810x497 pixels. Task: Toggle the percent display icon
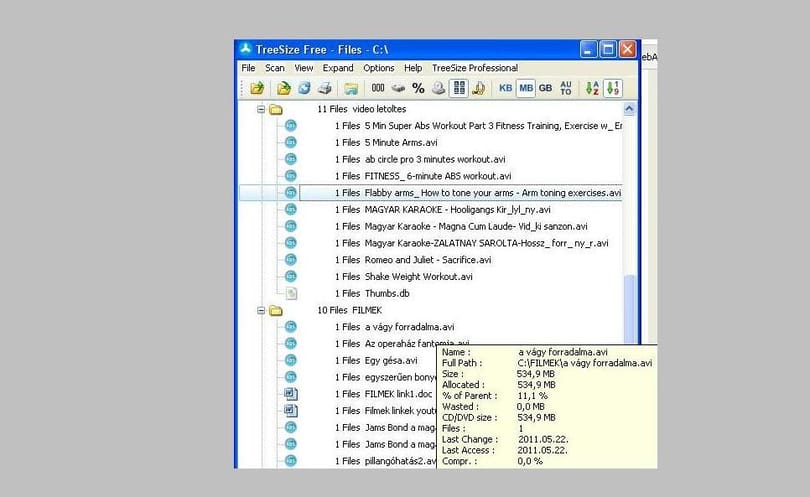[x=418, y=88]
